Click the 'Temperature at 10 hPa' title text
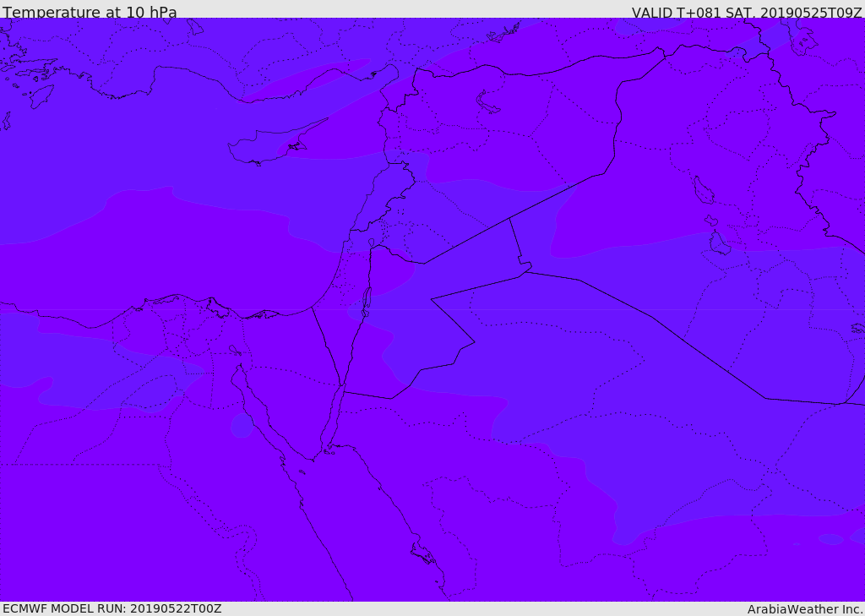 [90, 12]
